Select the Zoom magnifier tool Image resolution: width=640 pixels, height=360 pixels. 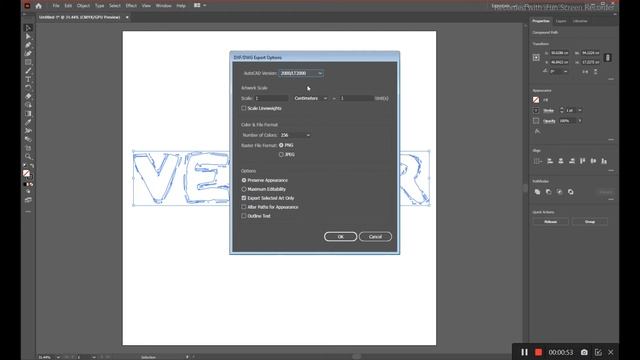click(28, 156)
